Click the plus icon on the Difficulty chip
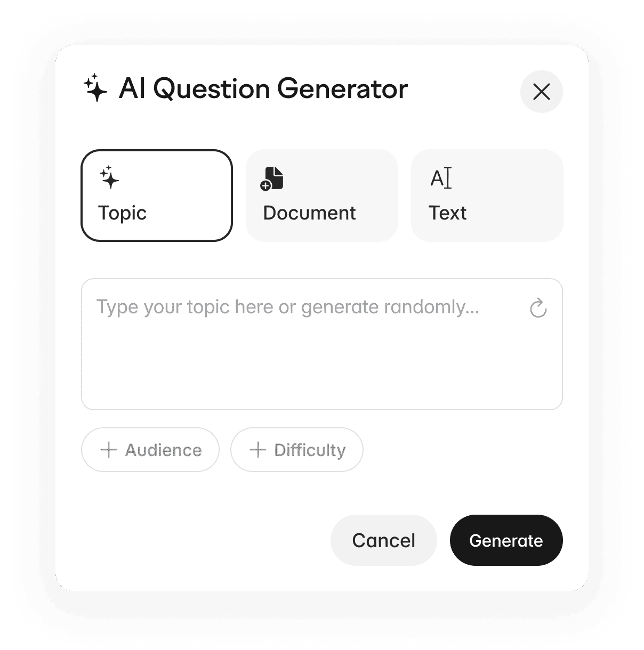This screenshot has width=644, height=650. 258,450
